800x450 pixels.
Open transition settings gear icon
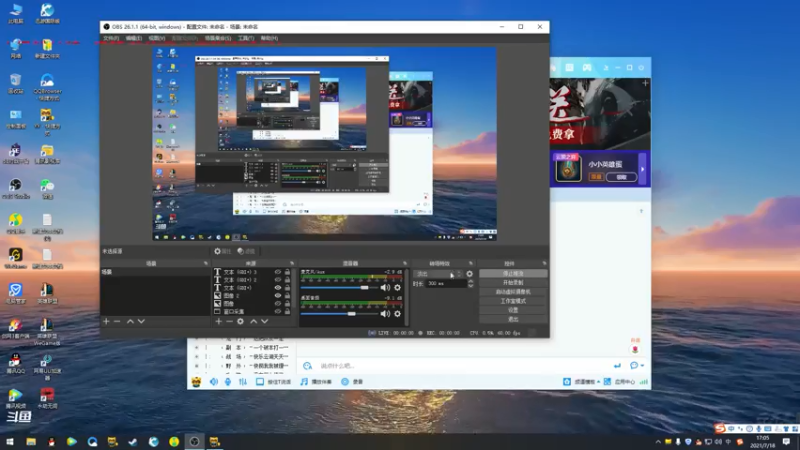(x=469, y=273)
